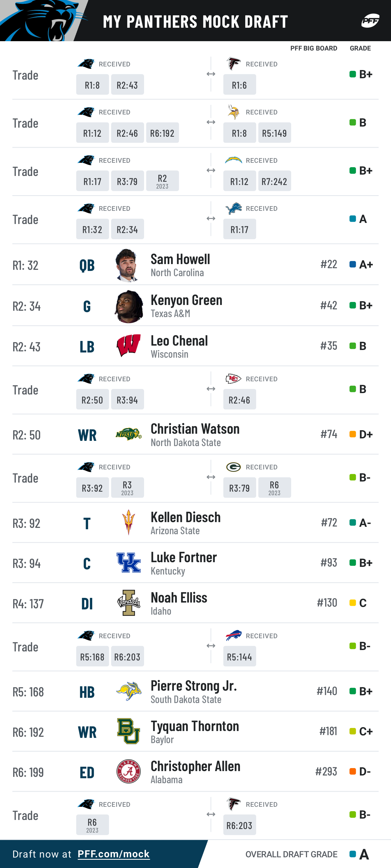
Task: Click the Bills logo in trade row
Action: (234, 635)
